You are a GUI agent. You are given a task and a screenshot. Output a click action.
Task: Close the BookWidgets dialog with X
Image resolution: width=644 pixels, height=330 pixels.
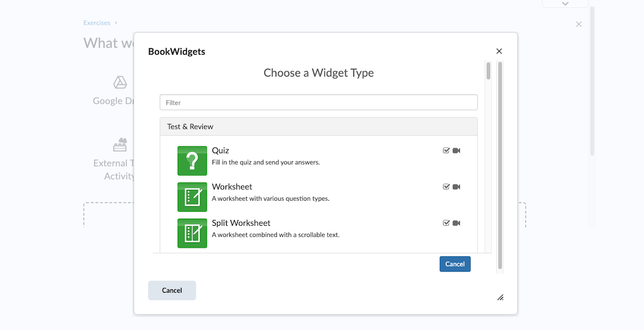coord(499,51)
